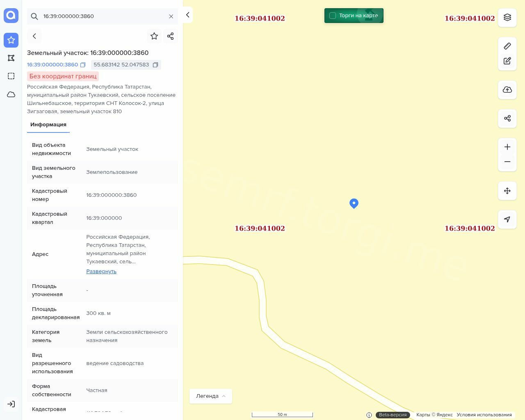Click the edit drawing tool icon

point(507,61)
